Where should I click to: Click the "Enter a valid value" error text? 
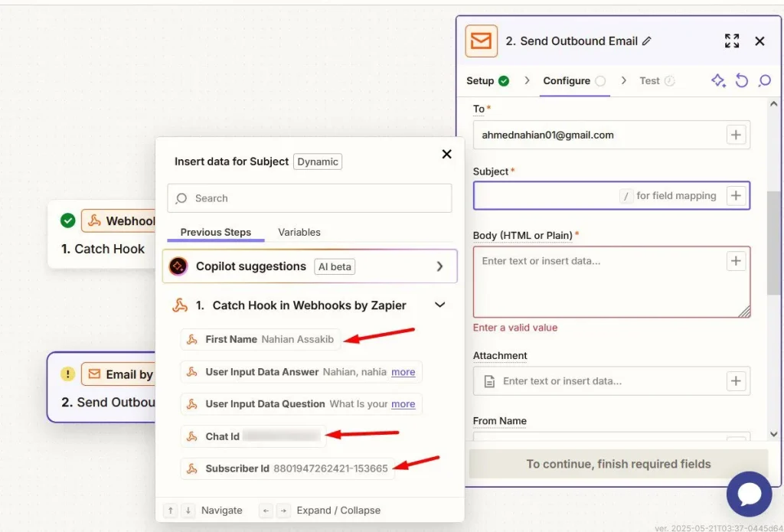[x=515, y=328]
